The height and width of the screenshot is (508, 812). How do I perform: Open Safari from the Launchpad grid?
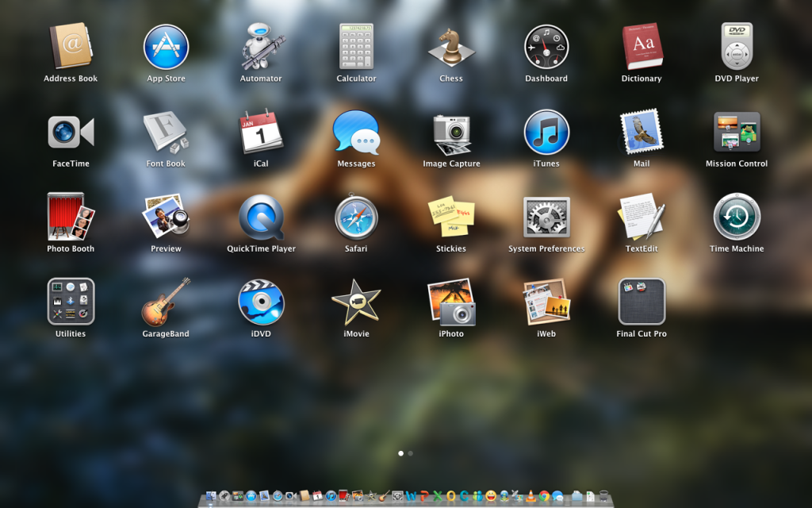click(x=356, y=217)
